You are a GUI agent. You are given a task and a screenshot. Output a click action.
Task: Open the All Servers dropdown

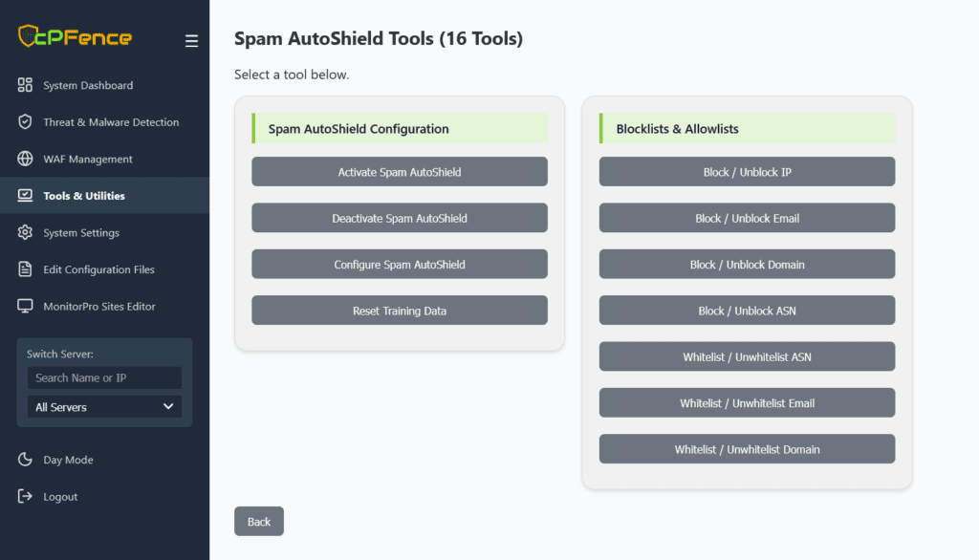click(x=104, y=407)
